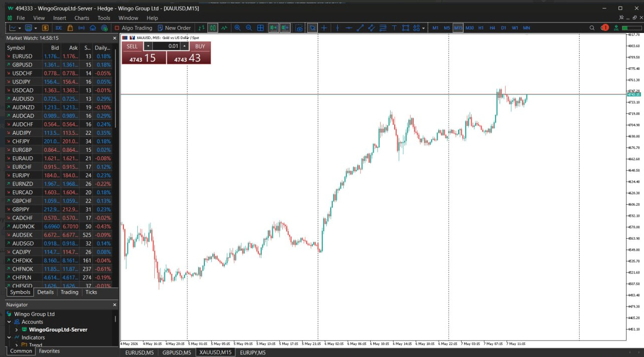Screen dimensions: 644x357
Task: Click the Signals broadcast icon
Action: (x=81, y=28)
